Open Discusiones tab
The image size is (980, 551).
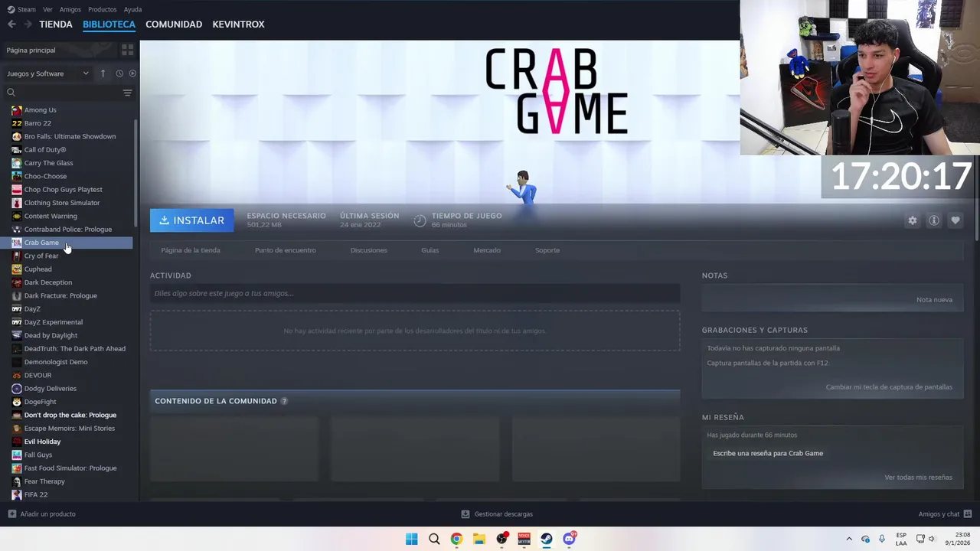point(368,250)
